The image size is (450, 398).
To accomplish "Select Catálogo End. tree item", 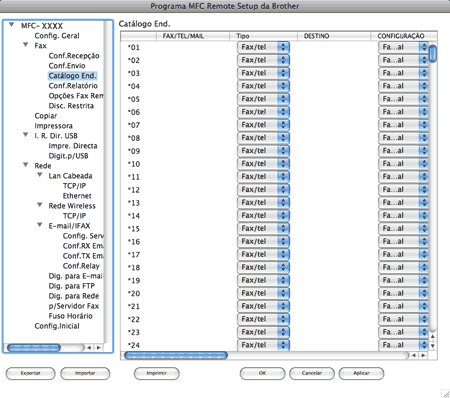I will pyautogui.click(x=72, y=76).
